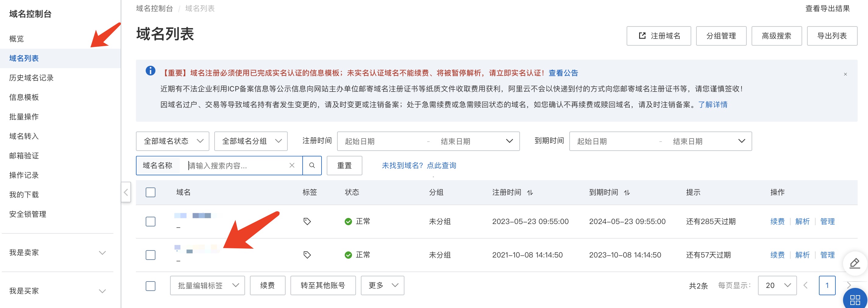
Task: Open 全部域名分组 dropdown
Action: pyautogui.click(x=251, y=141)
